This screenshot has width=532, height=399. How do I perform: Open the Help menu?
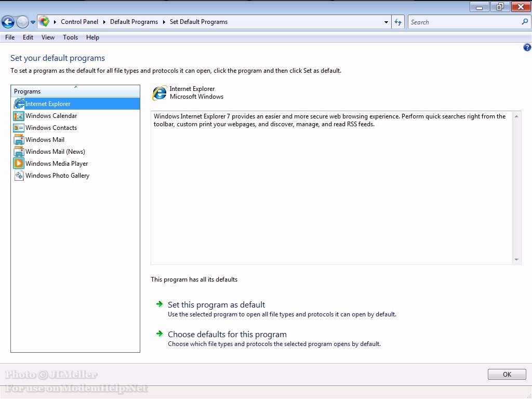[92, 37]
